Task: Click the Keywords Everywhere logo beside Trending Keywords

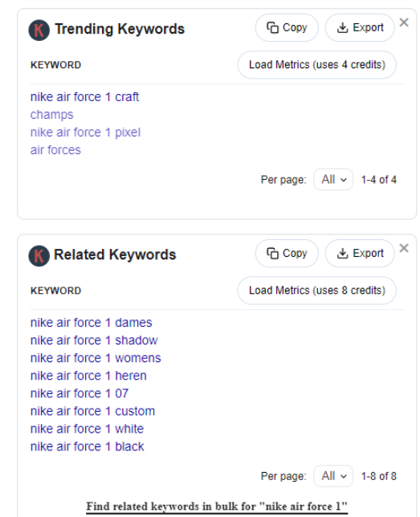Action: click(x=39, y=30)
